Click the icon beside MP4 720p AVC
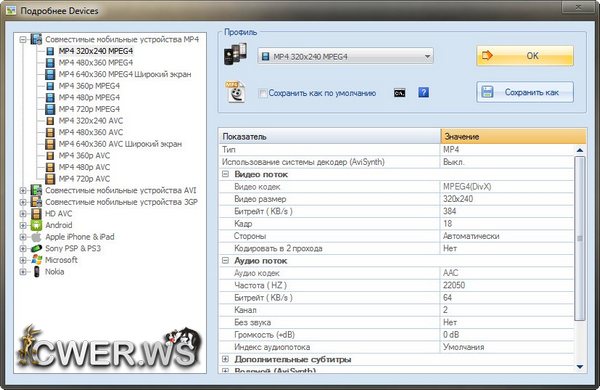The width and height of the screenshot is (600, 390). pyautogui.click(x=50, y=179)
